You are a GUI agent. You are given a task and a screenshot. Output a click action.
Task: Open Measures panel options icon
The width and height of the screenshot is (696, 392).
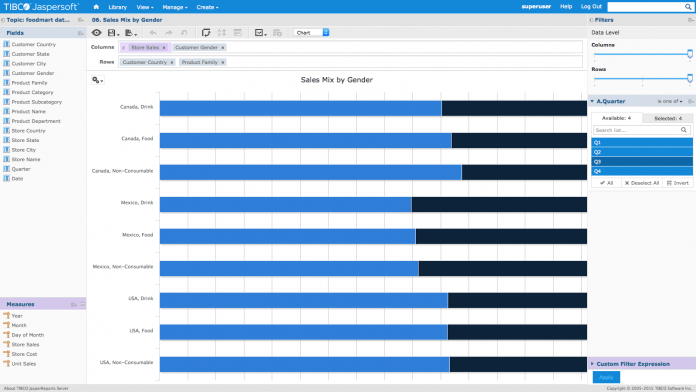coord(74,305)
